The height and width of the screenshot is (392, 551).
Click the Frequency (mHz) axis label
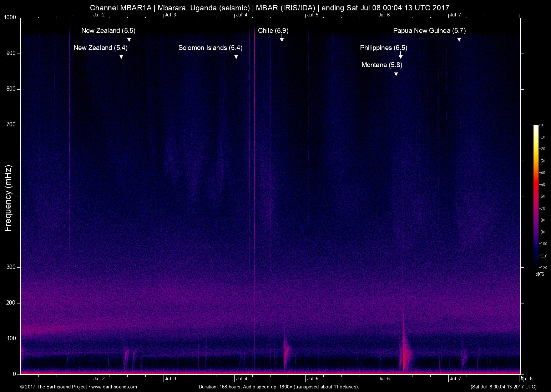[8, 198]
